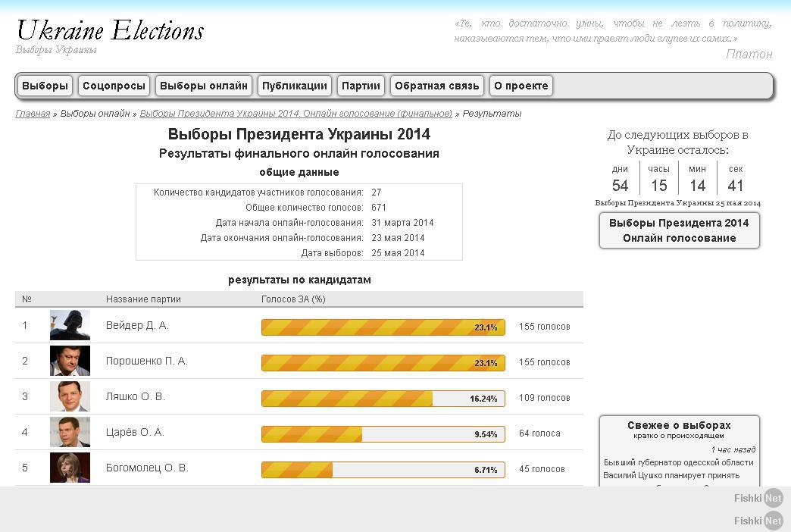
Task: Click the 16.24% vote progress bar
Action: point(383,399)
